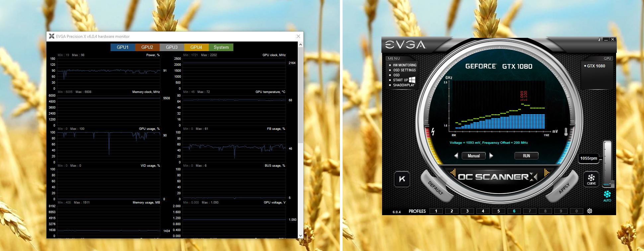Load profile 3

467,211
